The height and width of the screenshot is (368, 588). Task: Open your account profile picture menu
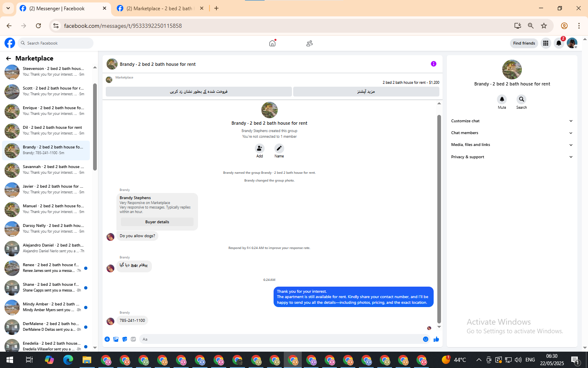(x=572, y=43)
